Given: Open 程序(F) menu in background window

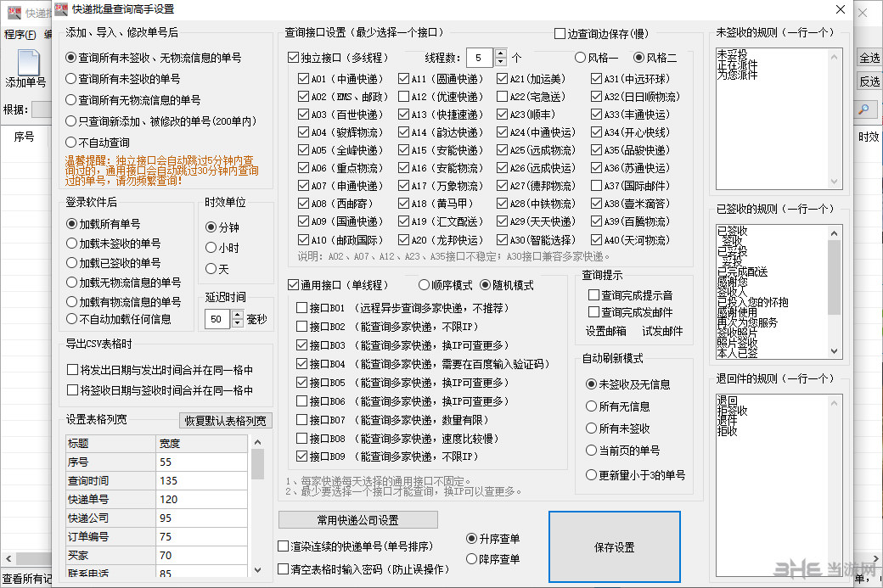Looking at the screenshot, I should [20, 34].
